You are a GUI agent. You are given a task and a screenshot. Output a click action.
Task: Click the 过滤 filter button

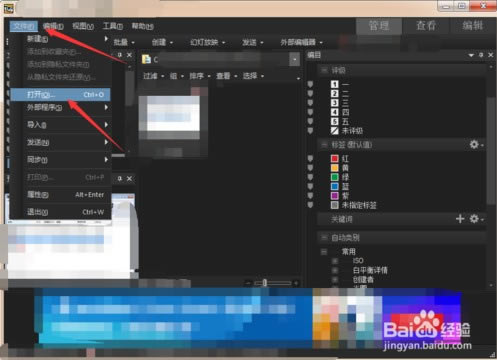(154, 76)
